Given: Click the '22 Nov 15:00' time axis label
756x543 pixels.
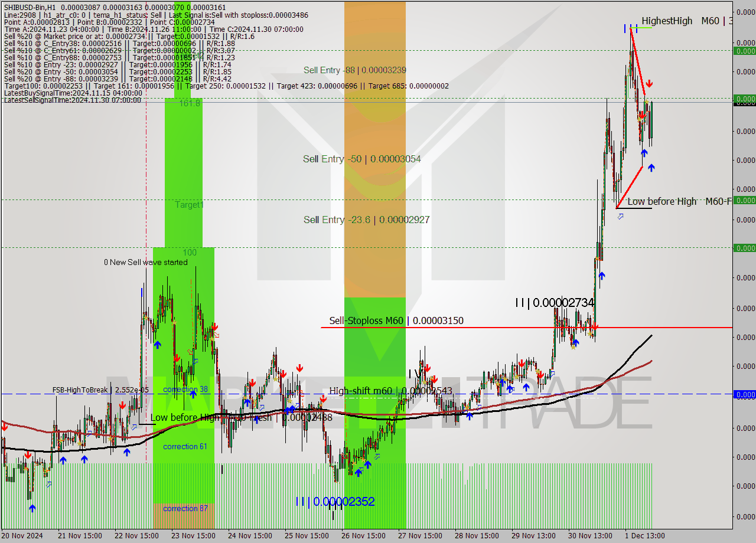Looking at the screenshot, I should pos(136,536).
